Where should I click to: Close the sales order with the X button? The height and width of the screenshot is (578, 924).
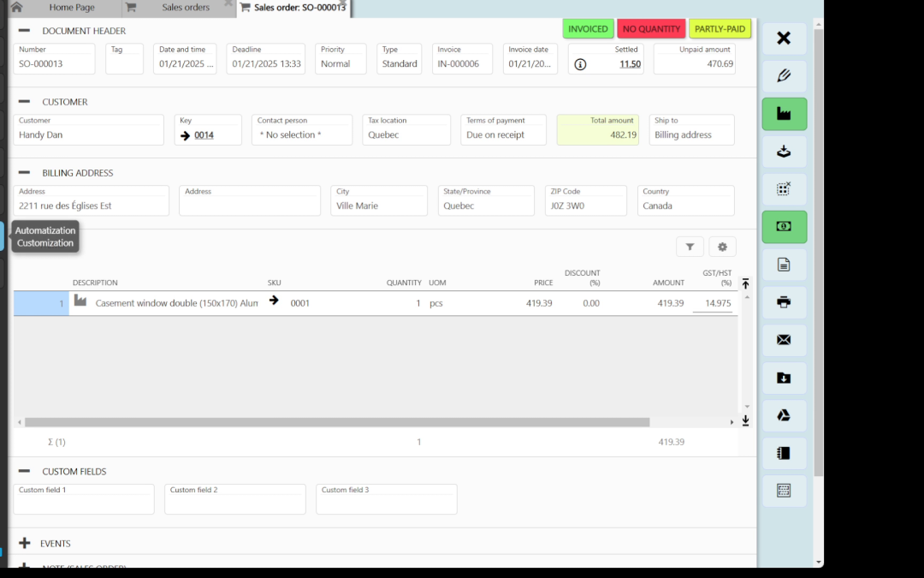click(784, 39)
